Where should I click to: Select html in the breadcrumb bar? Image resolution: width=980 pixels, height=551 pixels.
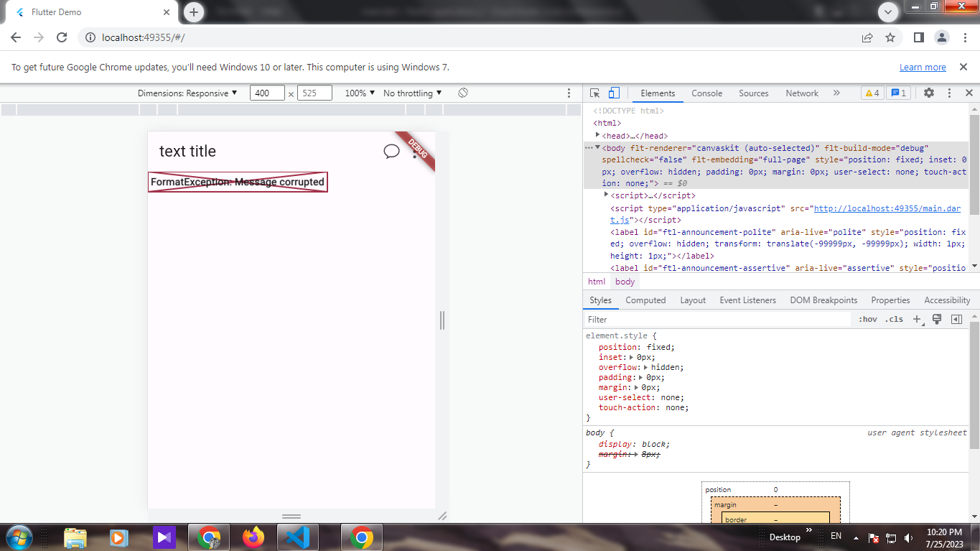pyautogui.click(x=597, y=282)
